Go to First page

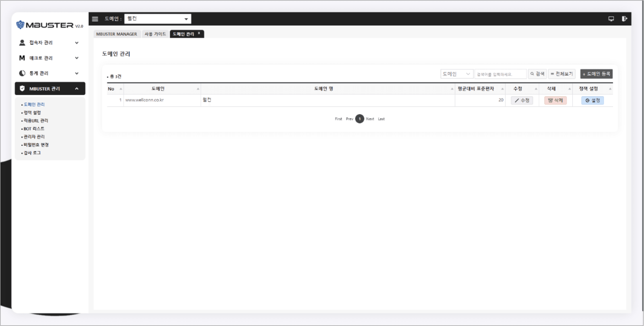[339, 119]
